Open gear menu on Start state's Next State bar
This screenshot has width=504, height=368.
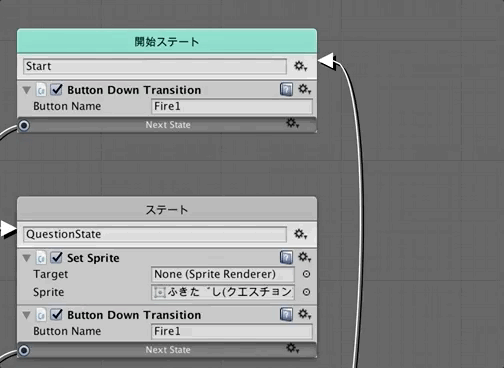[x=293, y=123]
